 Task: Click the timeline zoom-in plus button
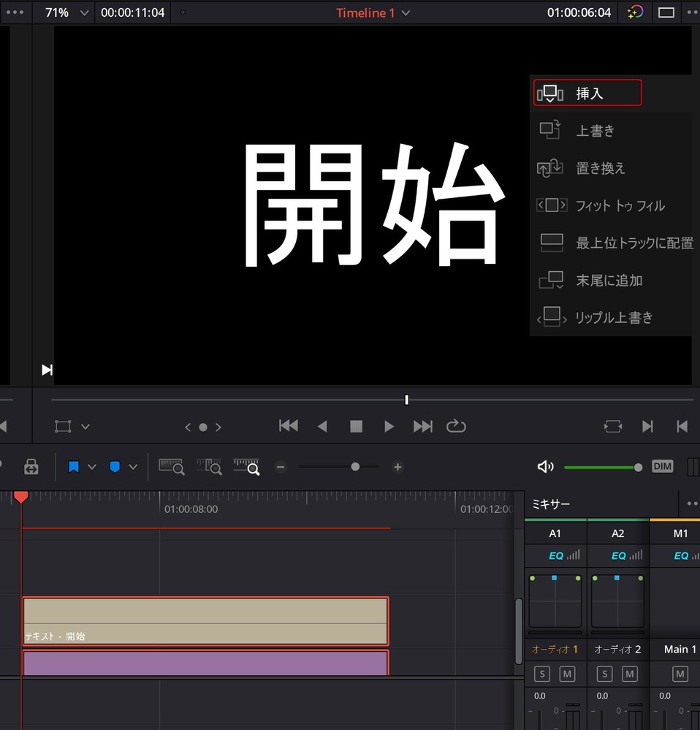pyautogui.click(x=397, y=466)
